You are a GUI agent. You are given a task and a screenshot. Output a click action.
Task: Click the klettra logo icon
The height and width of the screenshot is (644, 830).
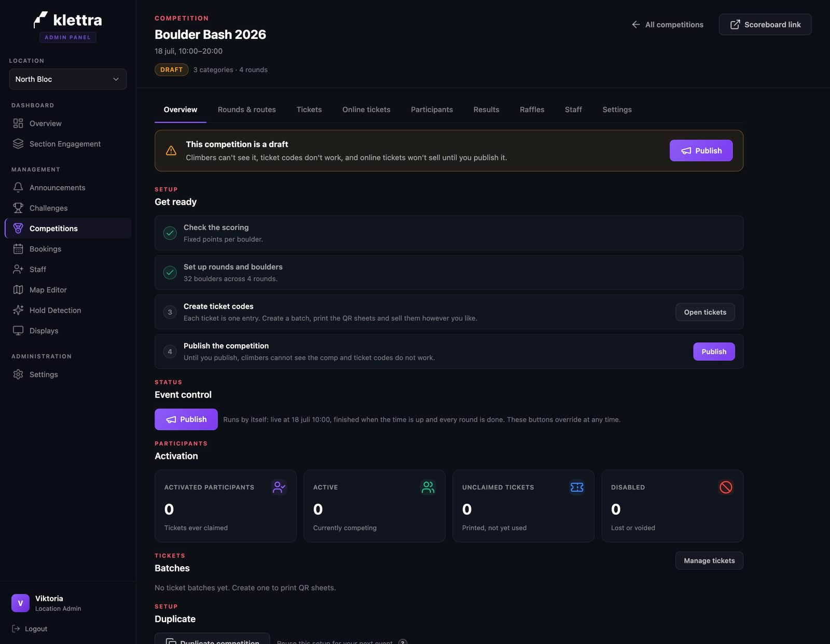[x=40, y=20]
